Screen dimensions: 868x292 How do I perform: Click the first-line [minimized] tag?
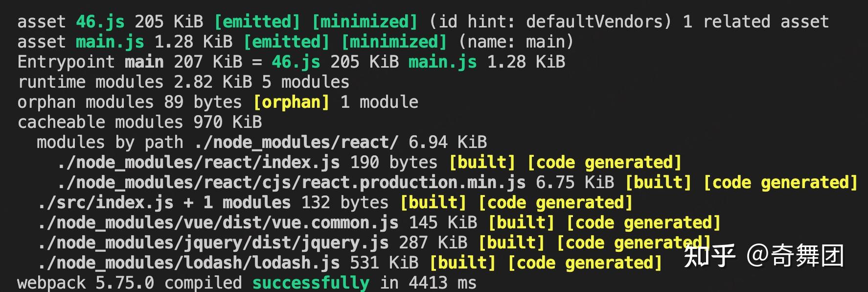coord(365,22)
